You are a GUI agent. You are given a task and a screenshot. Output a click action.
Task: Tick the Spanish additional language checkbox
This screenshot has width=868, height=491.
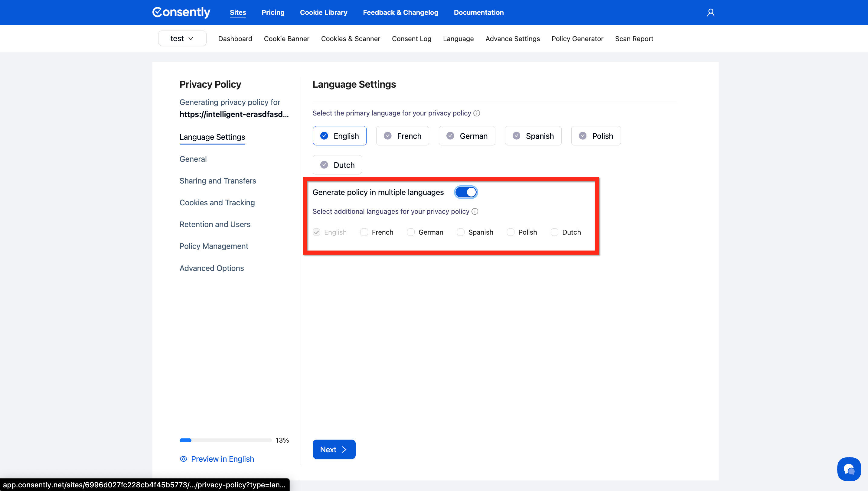tap(461, 232)
